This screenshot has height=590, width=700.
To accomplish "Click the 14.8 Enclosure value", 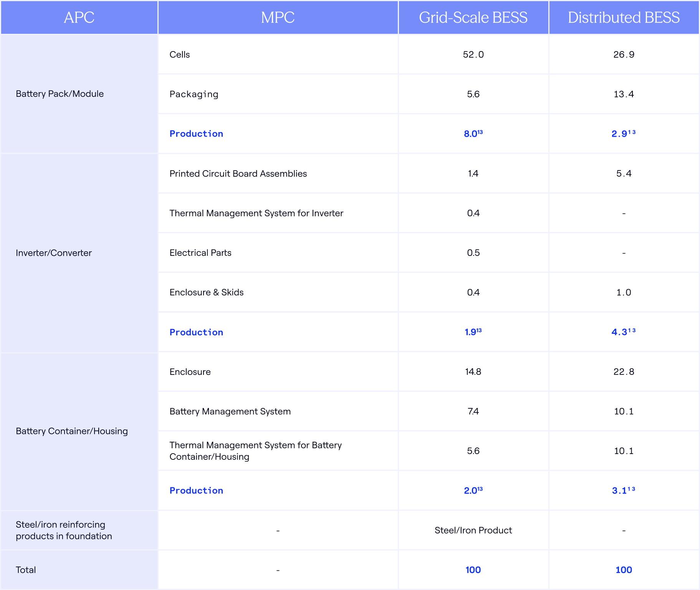I will tap(473, 372).
